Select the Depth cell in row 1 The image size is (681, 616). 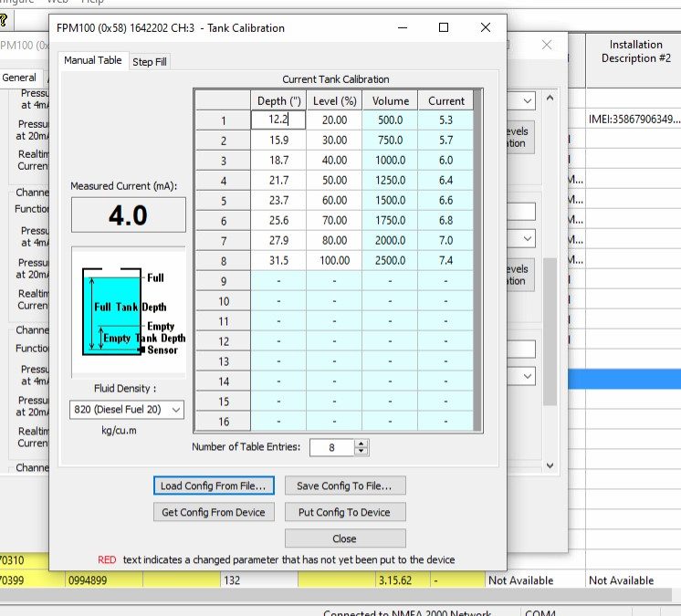[278, 120]
